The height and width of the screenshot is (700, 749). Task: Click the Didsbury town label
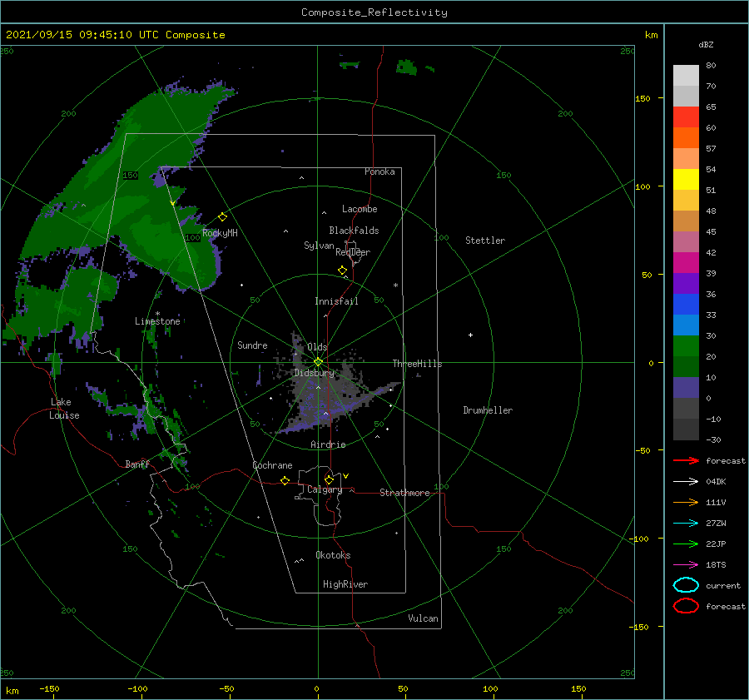(315, 373)
